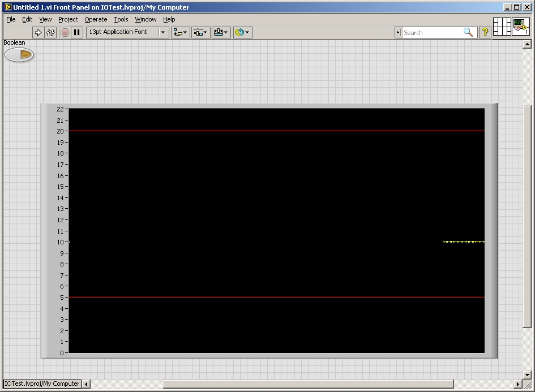Click the Y-axis minimum value 0
This screenshot has height=392, width=535.
[62, 353]
